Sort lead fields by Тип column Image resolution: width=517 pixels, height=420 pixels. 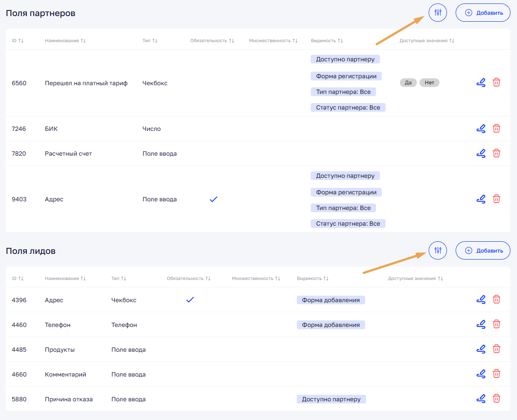pyautogui.click(x=124, y=278)
